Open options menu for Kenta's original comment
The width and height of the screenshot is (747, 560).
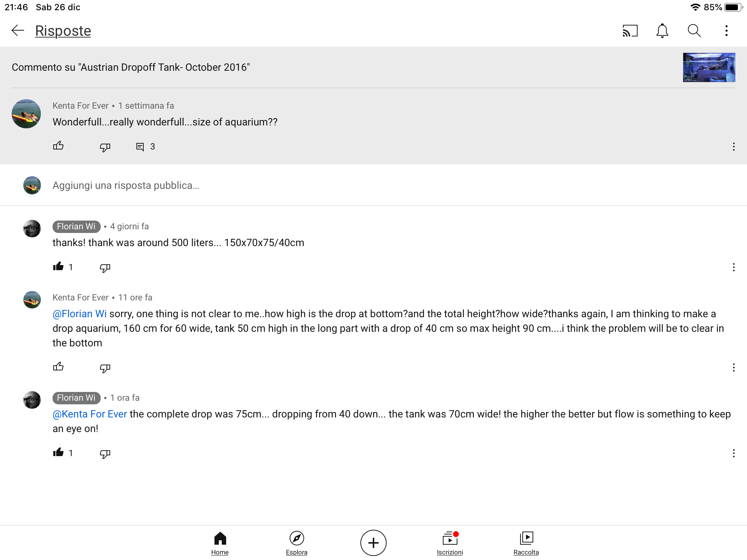click(734, 147)
